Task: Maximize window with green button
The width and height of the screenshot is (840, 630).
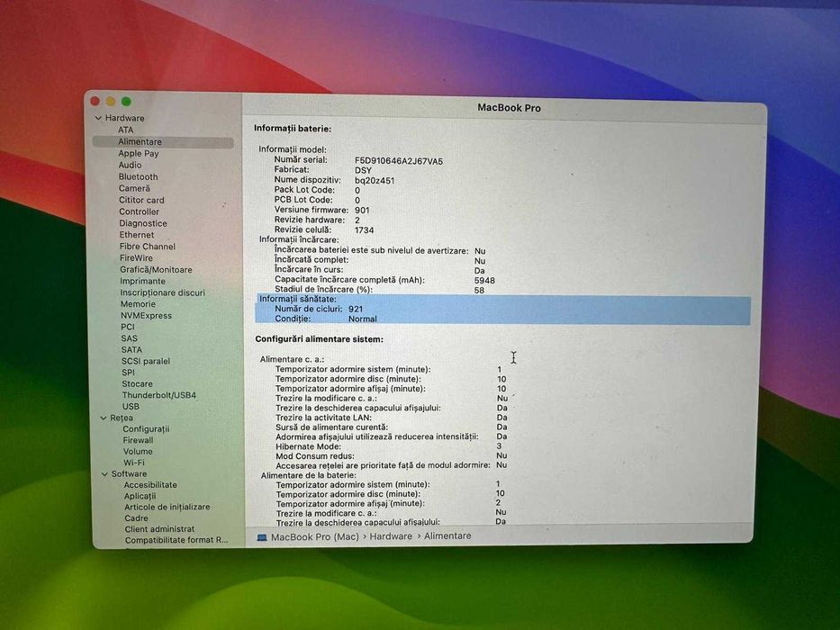Action: pyautogui.click(x=126, y=101)
